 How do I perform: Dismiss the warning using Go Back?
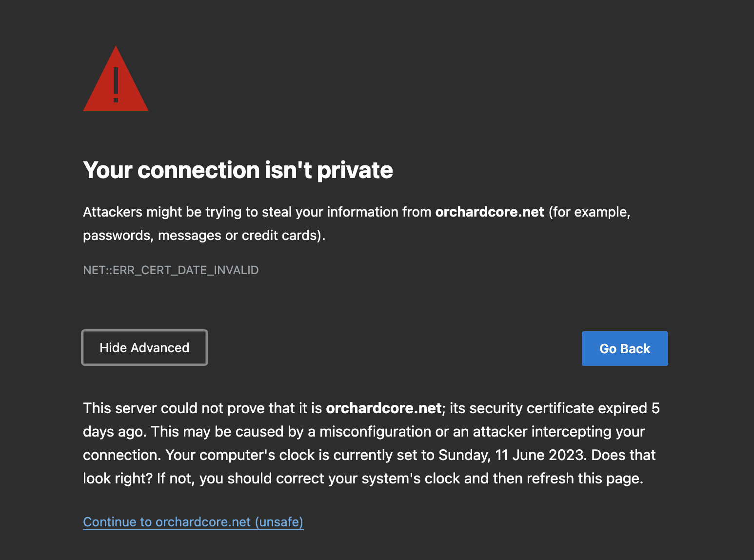point(625,348)
